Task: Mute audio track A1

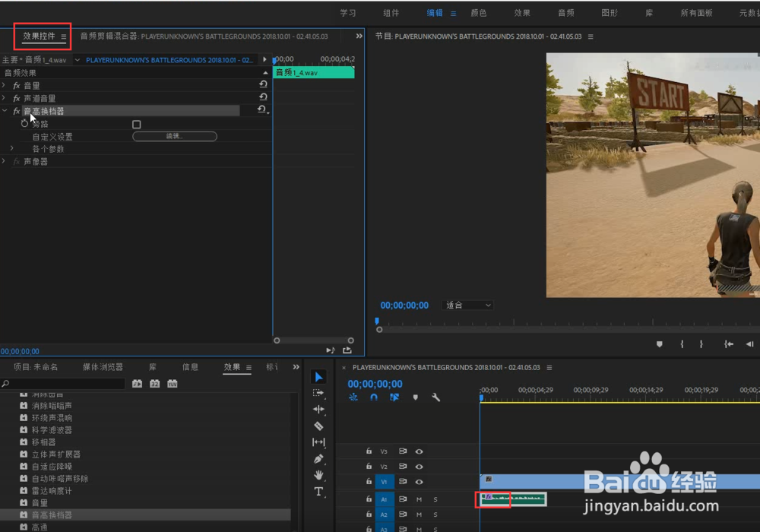Action: 420,499
